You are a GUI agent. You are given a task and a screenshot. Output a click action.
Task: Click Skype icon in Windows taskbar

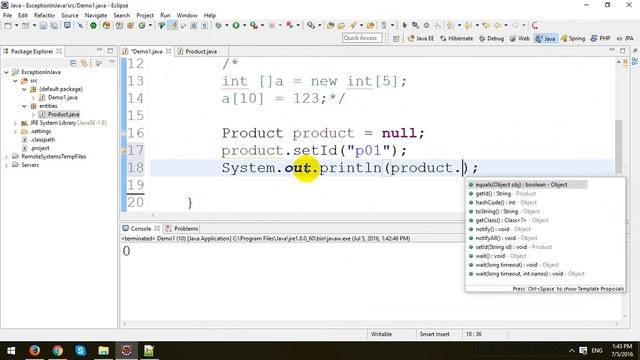point(80,351)
